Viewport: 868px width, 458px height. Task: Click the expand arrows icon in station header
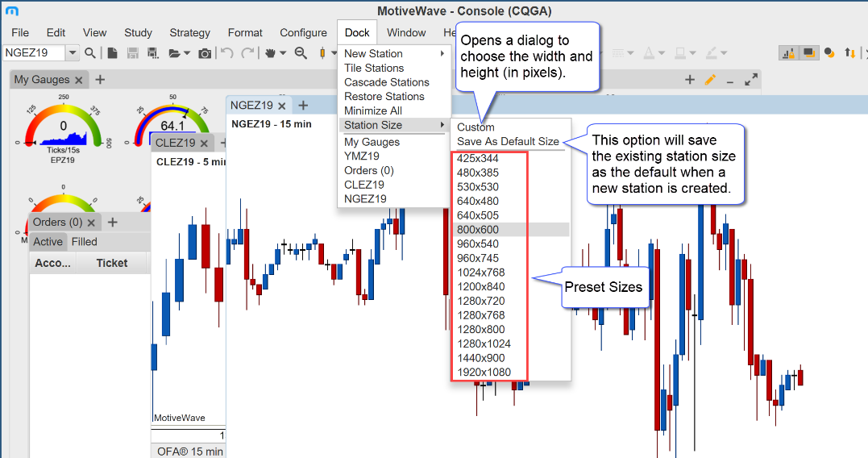pyautogui.click(x=751, y=80)
